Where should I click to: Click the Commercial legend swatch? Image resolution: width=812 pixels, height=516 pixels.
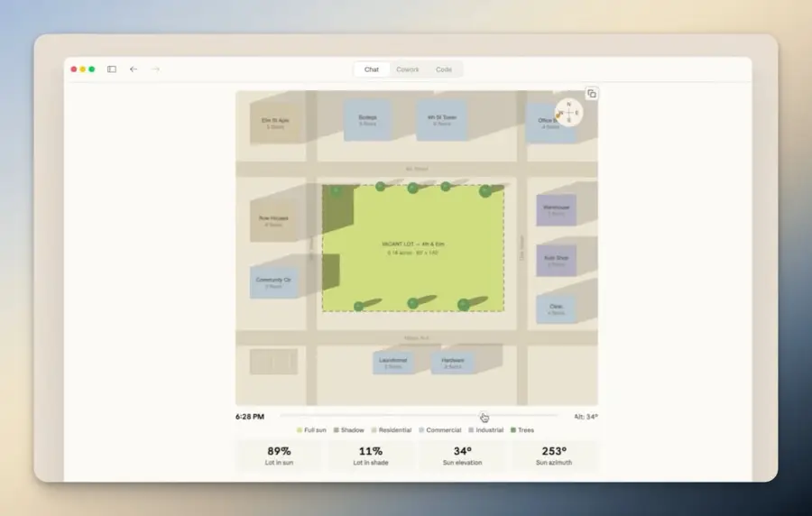click(421, 430)
